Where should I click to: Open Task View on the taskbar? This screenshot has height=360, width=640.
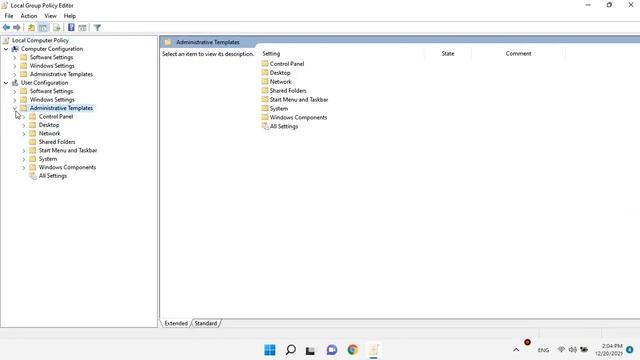(x=311, y=350)
